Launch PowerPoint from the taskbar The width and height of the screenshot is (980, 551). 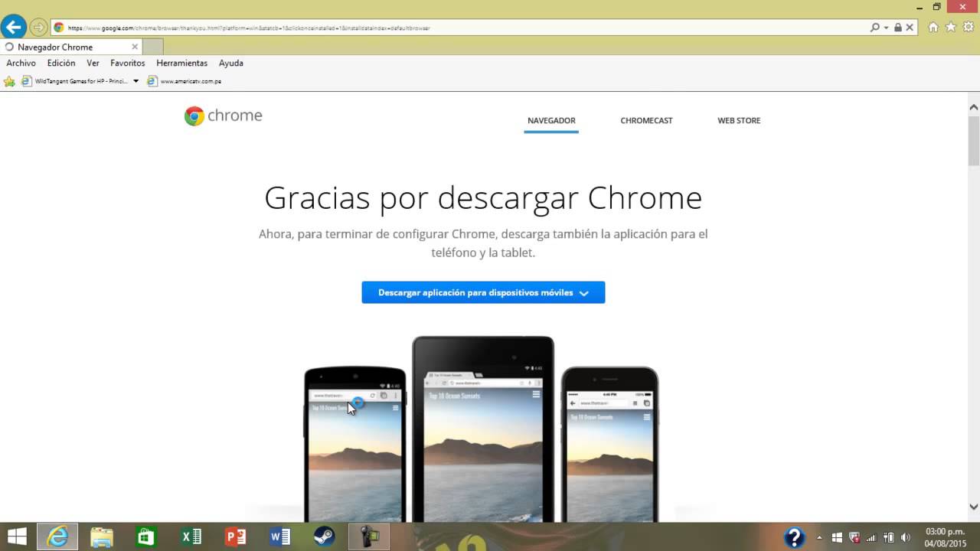click(x=235, y=536)
